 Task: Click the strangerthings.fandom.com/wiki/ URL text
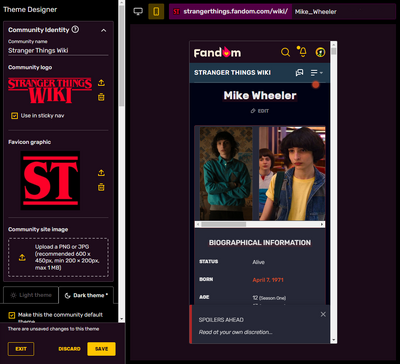pyautogui.click(x=235, y=12)
